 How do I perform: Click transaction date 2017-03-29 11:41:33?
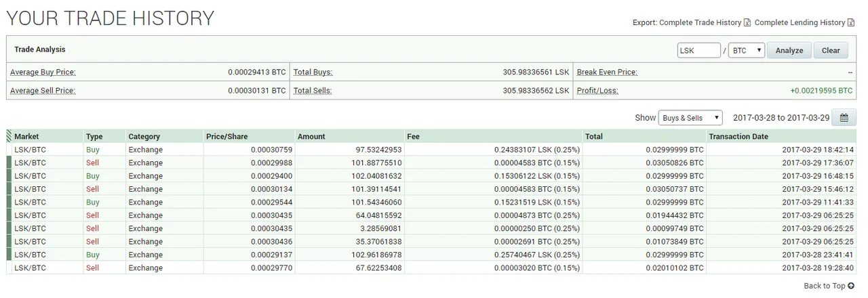point(818,203)
